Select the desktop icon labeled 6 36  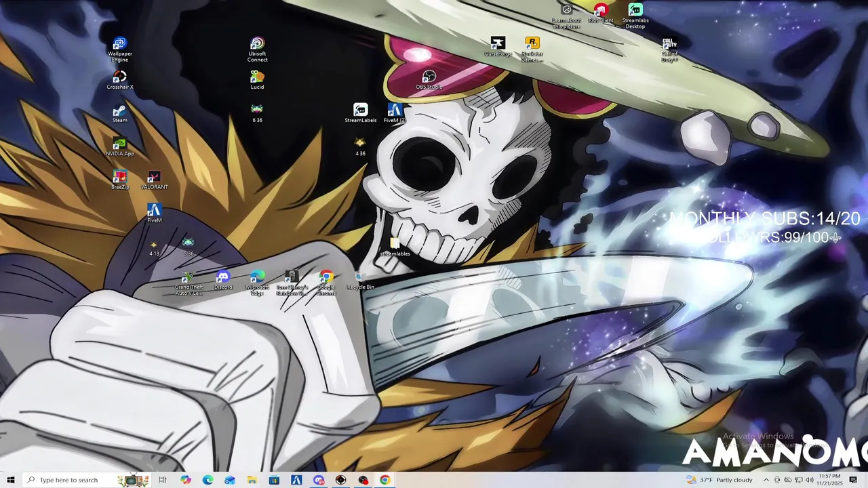[257, 113]
